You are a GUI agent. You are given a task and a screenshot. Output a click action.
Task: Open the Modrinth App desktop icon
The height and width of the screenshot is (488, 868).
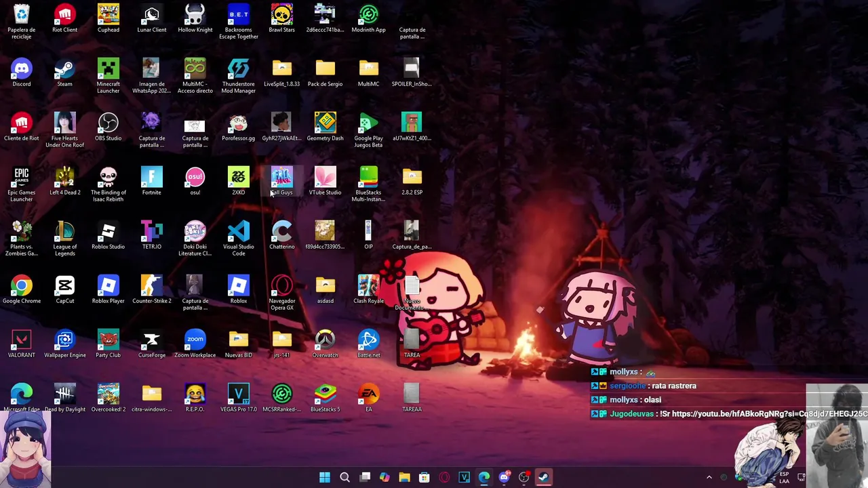pos(369,18)
